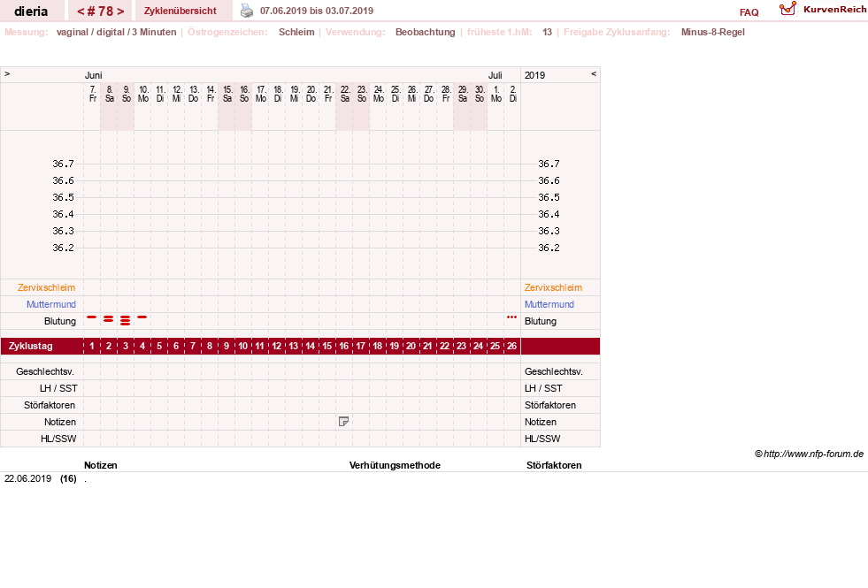Click the right Zervixschleim label
Viewport: 868px width, 588px height.
click(x=553, y=287)
